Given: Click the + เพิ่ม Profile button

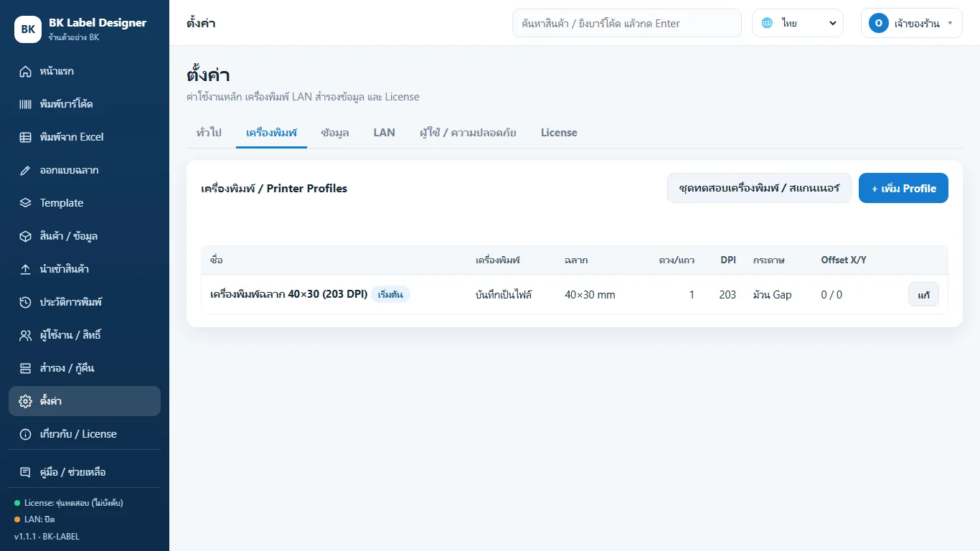Looking at the screenshot, I should coord(903,188).
